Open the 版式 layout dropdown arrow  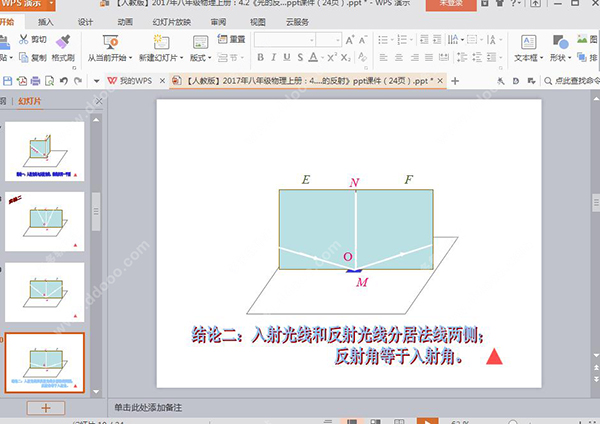pos(210,58)
